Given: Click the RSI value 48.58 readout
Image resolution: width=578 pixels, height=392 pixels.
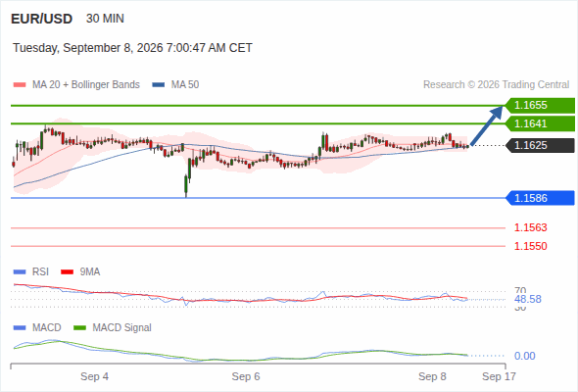Looking at the screenshot, I should [x=527, y=299].
